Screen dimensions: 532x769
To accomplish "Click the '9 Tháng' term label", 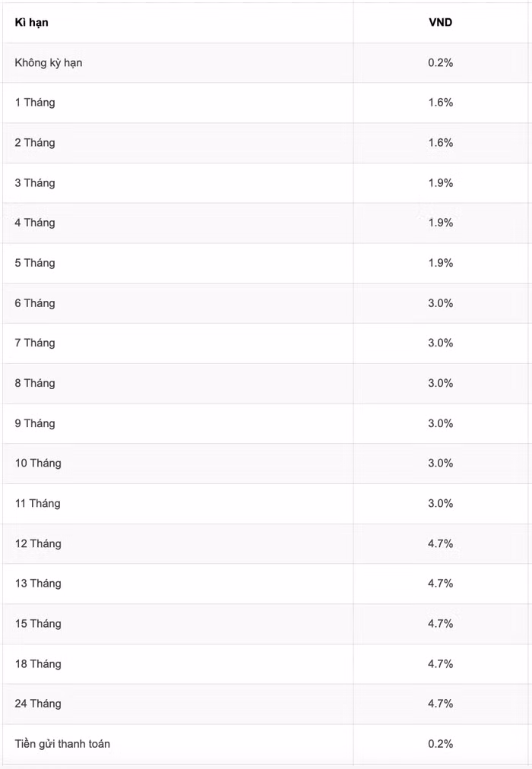I will tap(35, 423).
